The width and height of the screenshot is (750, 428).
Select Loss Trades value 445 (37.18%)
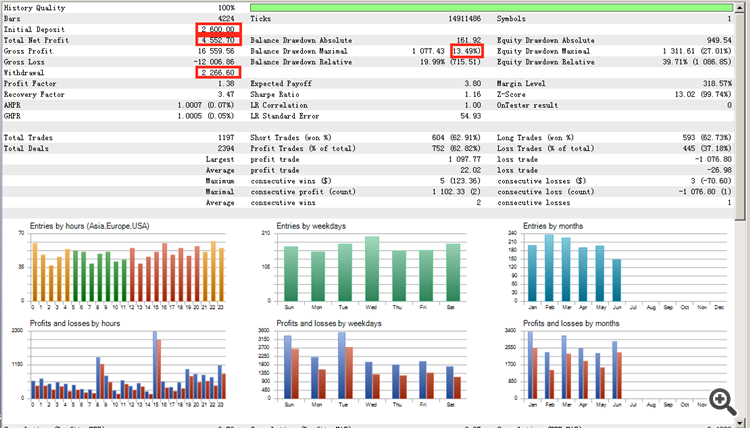(x=707, y=149)
